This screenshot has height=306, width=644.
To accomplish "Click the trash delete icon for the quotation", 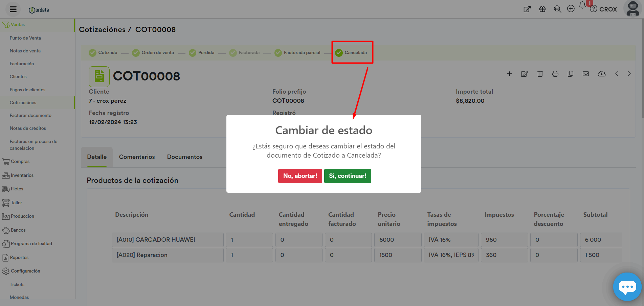I will click(x=540, y=74).
